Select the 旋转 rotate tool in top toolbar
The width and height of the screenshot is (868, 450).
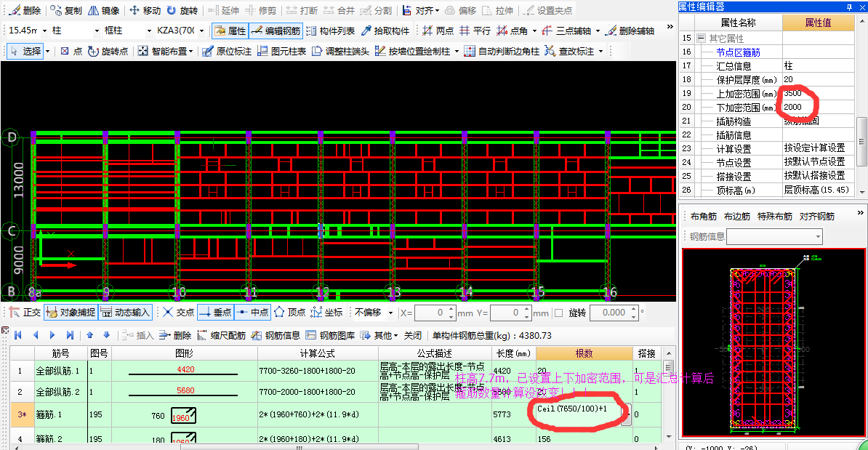pyautogui.click(x=182, y=10)
